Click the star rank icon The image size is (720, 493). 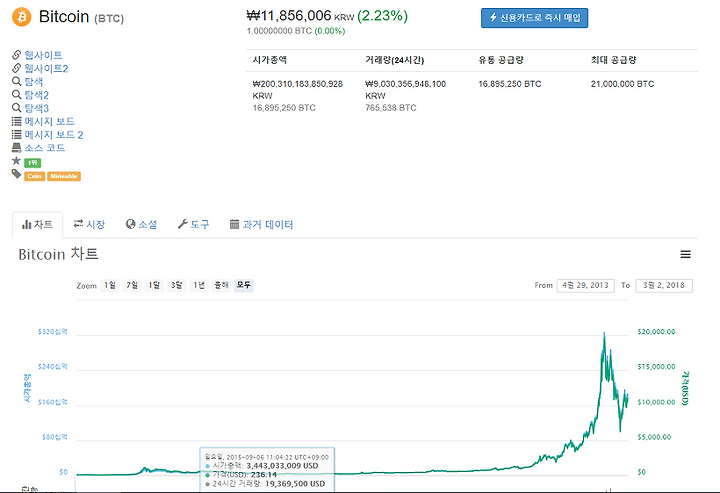(17, 161)
